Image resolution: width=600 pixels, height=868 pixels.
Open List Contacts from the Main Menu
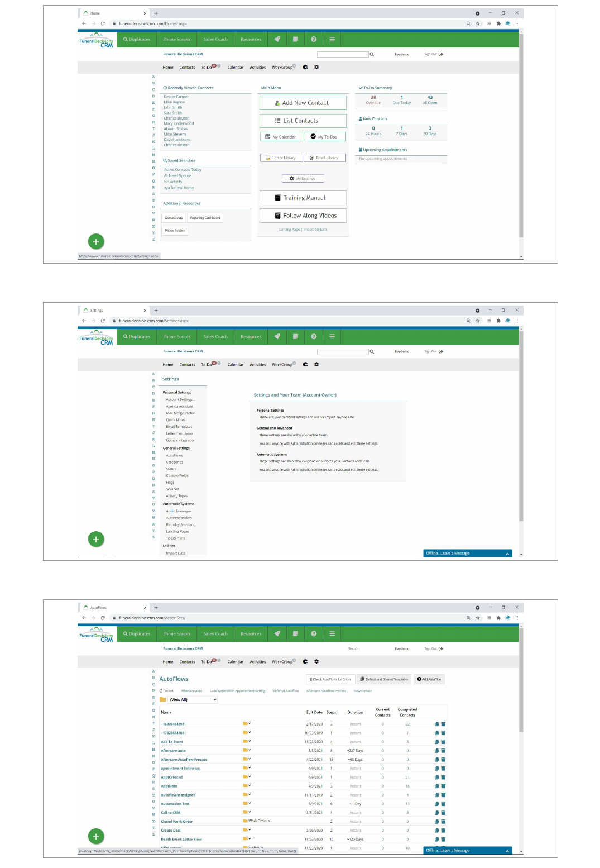click(x=303, y=121)
